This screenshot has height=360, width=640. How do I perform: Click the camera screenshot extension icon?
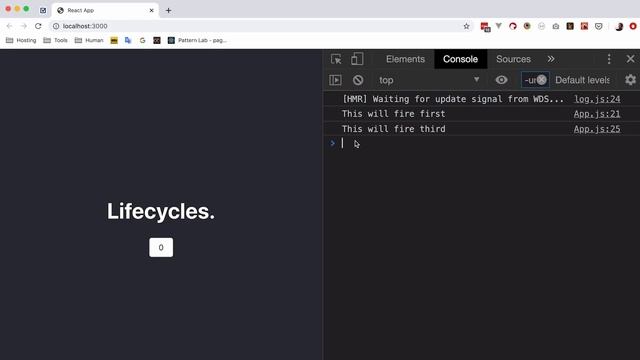coord(556,26)
